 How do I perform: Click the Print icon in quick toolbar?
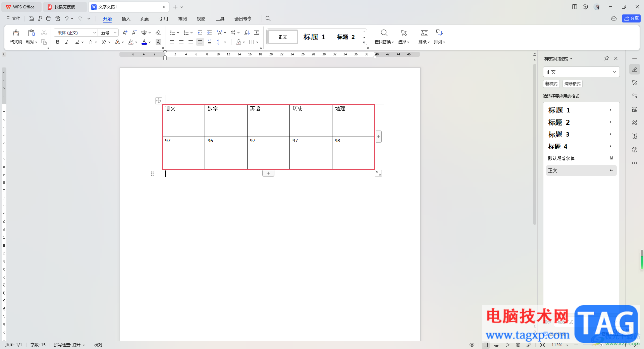[49, 19]
